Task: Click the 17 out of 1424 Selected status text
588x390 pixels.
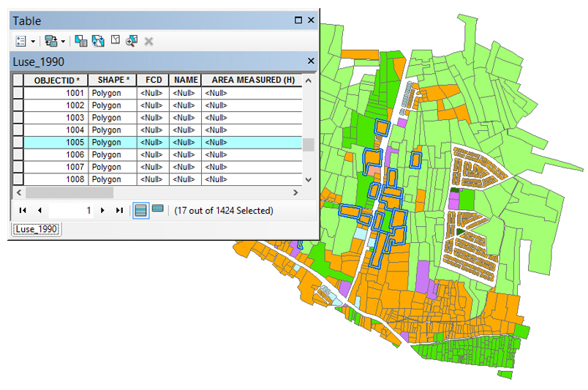Action: tap(224, 211)
